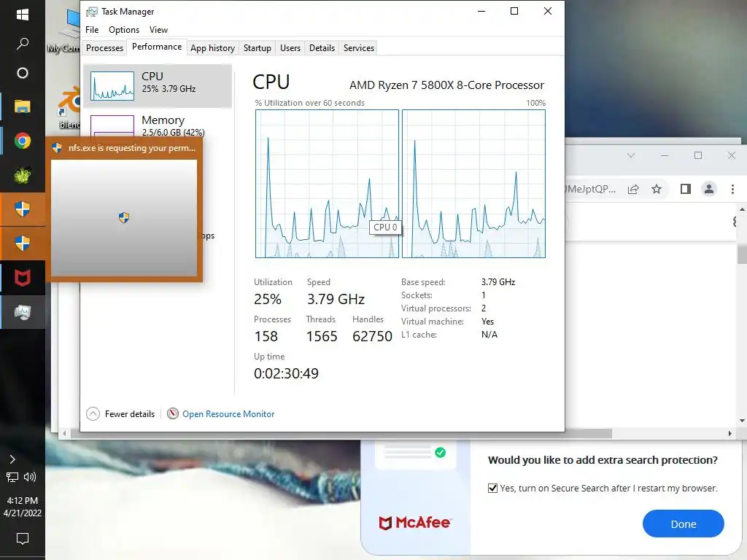Open network status tray icon
747x560 pixels.
click(x=12, y=477)
